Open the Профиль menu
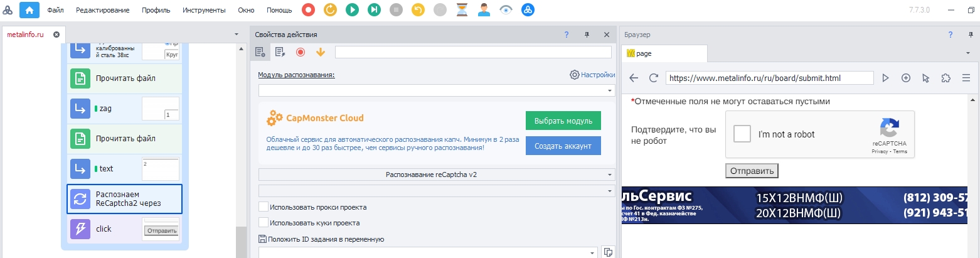Viewport: 980px width, 258px height. [156, 10]
